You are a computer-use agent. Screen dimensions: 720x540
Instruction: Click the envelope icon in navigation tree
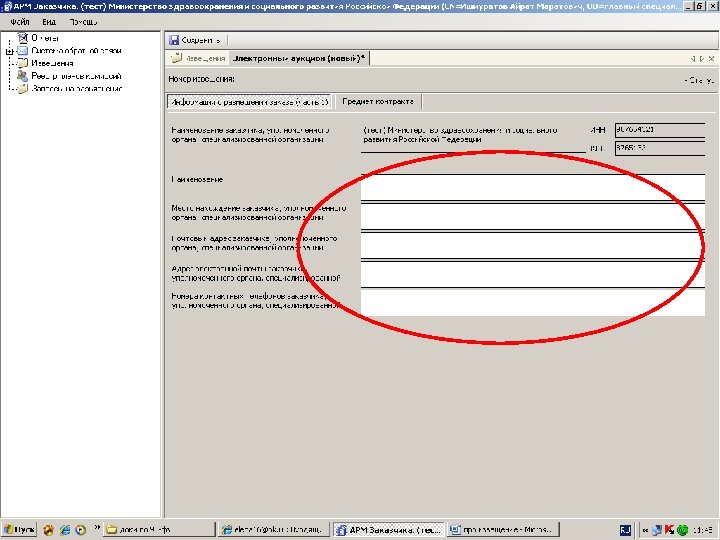click(22, 51)
